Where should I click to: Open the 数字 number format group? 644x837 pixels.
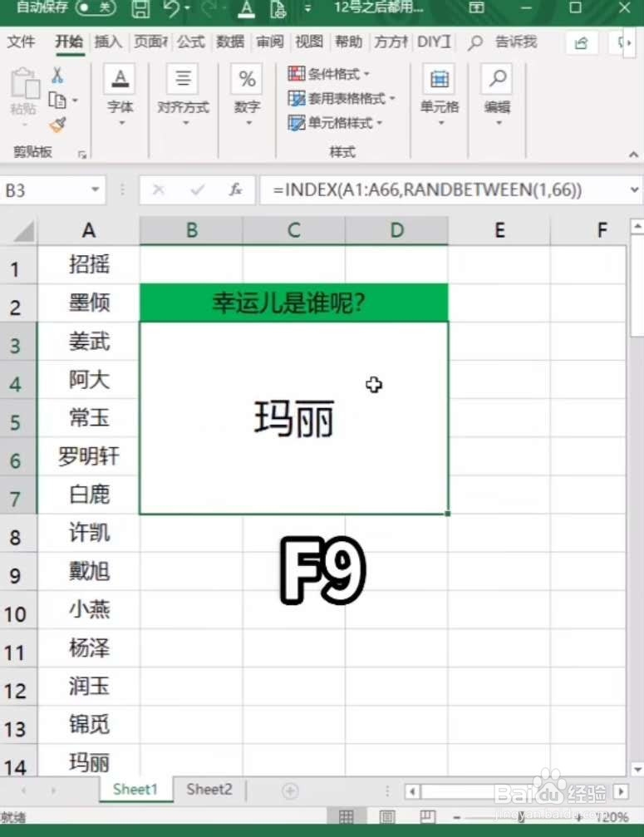point(247,96)
